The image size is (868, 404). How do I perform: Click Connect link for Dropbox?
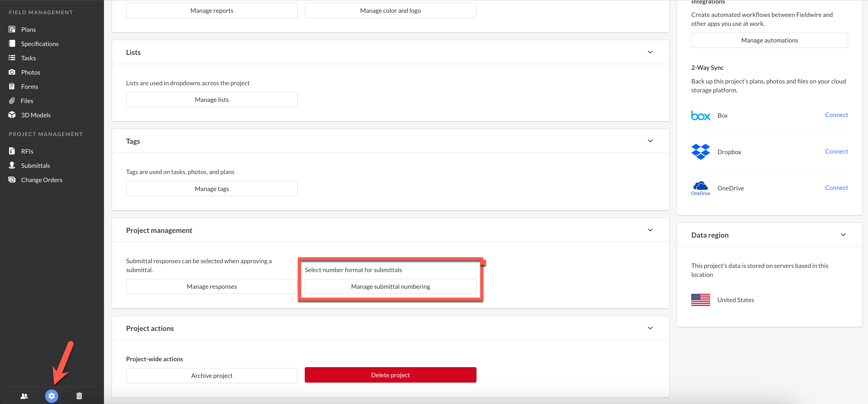pyautogui.click(x=836, y=151)
